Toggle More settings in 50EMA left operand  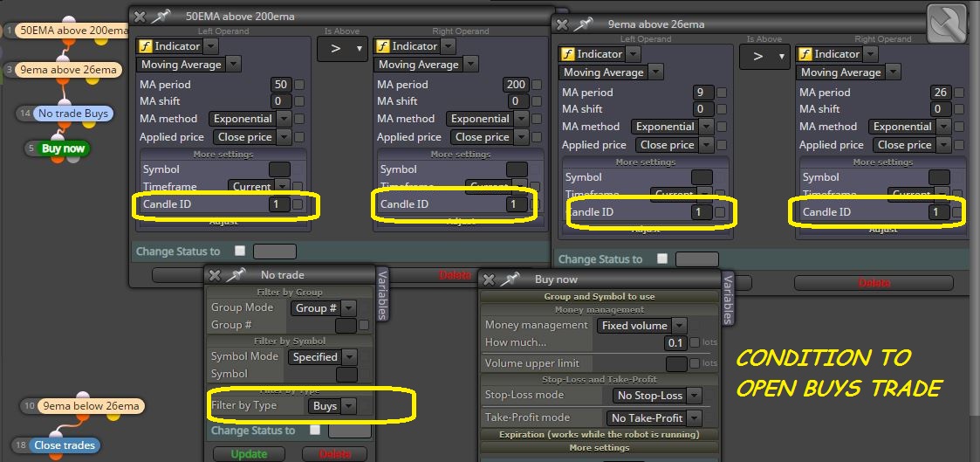(x=223, y=155)
